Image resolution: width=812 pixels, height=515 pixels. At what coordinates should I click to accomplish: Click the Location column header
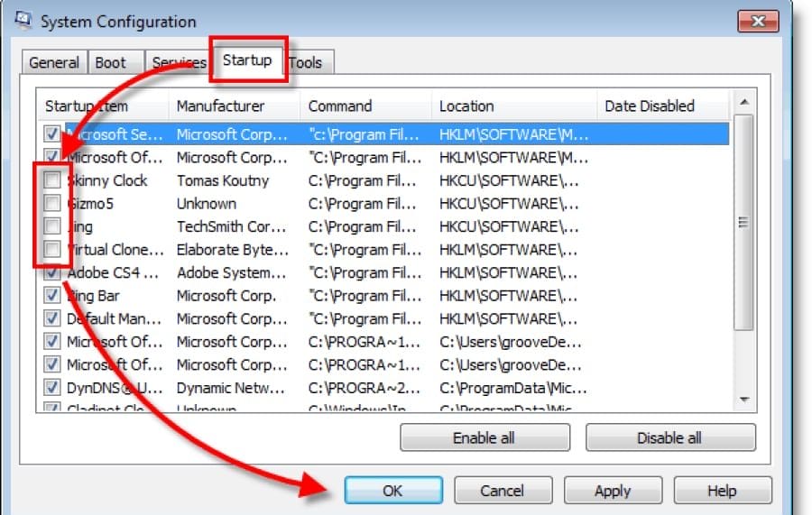(514, 106)
